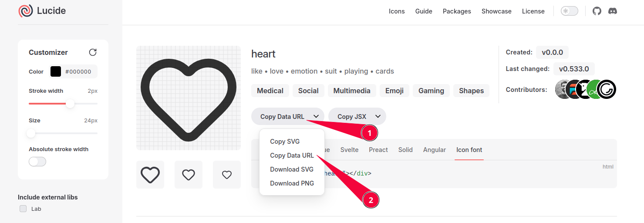This screenshot has width=644, height=223.
Task: Click the black color swatch
Action: pyautogui.click(x=56, y=72)
